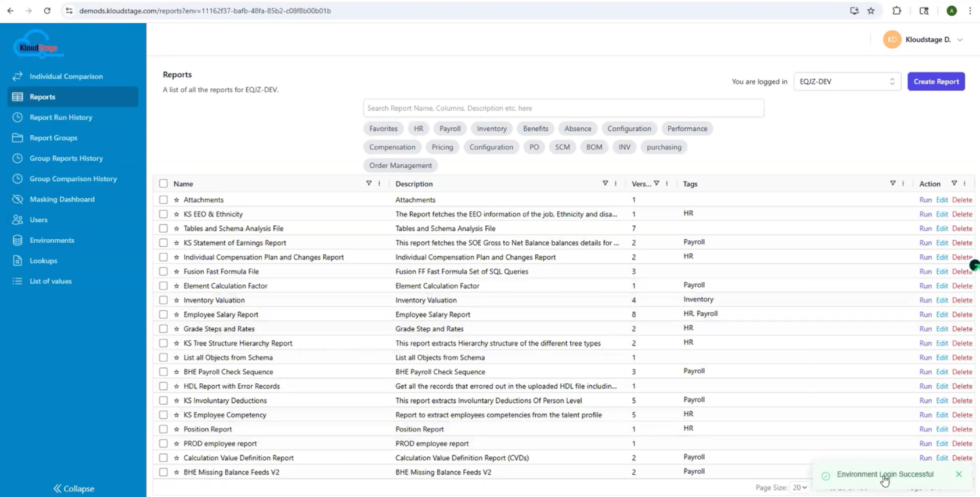
Task: Favorite Element Calculation Factor star
Action: pos(176,286)
